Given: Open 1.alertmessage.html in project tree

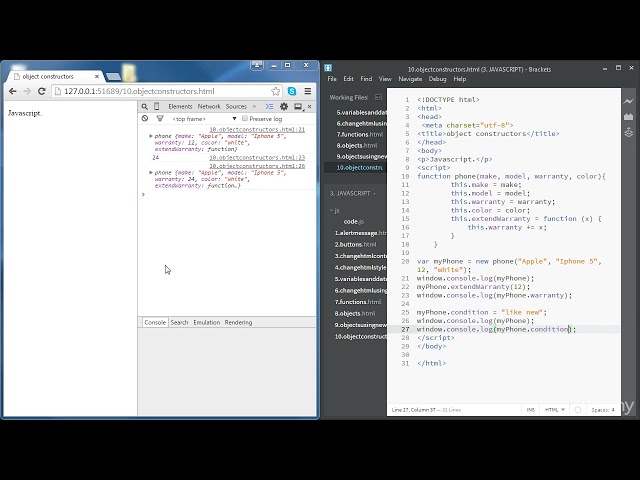Looking at the screenshot, I should pos(361,233).
